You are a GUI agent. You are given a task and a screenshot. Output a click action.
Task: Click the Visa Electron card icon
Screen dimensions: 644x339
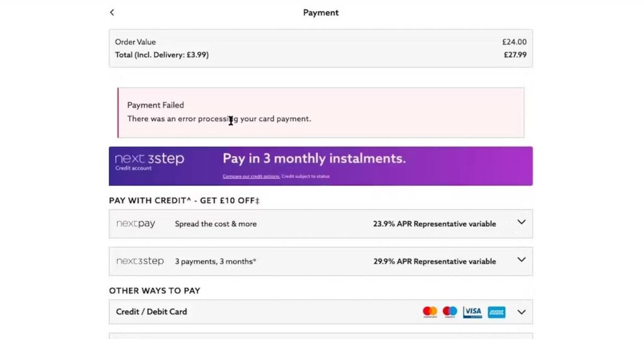(472, 312)
